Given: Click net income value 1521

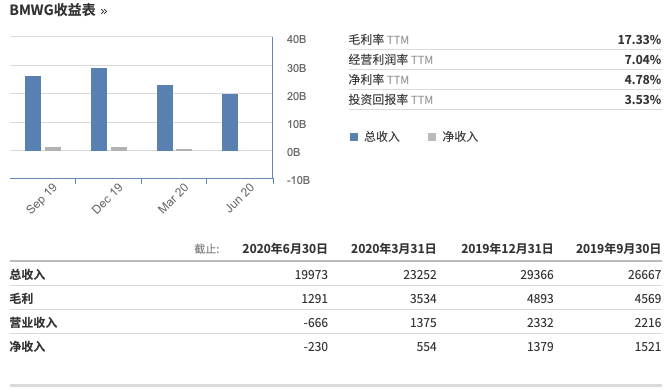Looking at the screenshot, I should (x=648, y=347).
